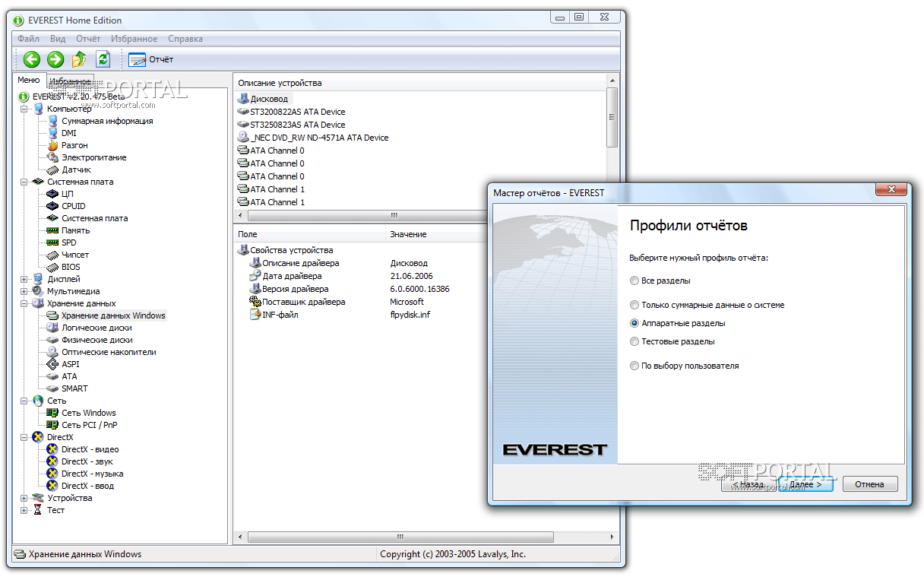Click the Далее > button
This screenshot has width=924, height=580.
(x=805, y=484)
